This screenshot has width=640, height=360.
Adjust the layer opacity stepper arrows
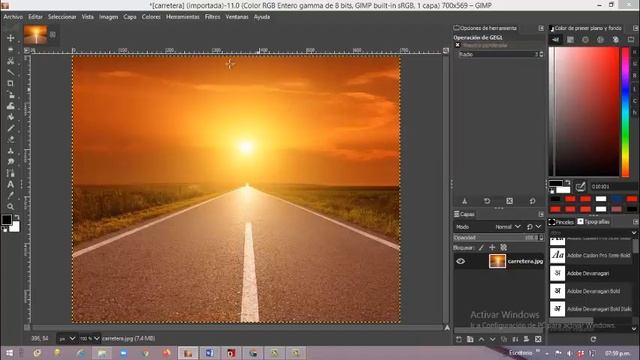click(542, 238)
